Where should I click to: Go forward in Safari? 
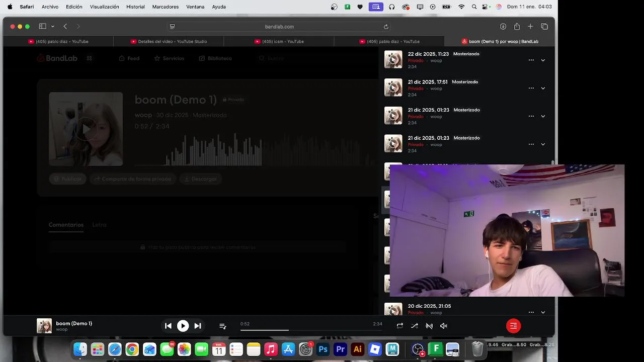78,27
